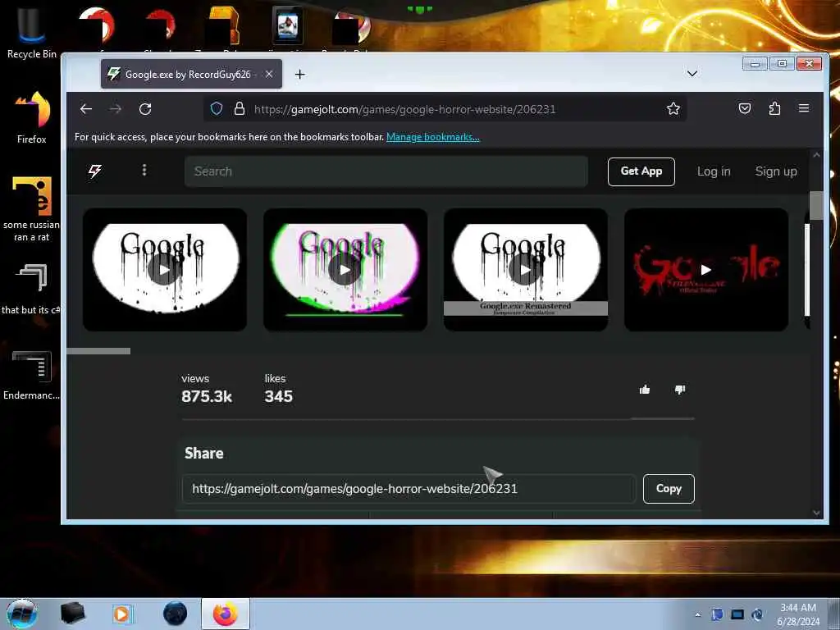This screenshot has width=840, height=630.
Task: Reload the page with the refresh icon
Action: [x=145, y=109]
